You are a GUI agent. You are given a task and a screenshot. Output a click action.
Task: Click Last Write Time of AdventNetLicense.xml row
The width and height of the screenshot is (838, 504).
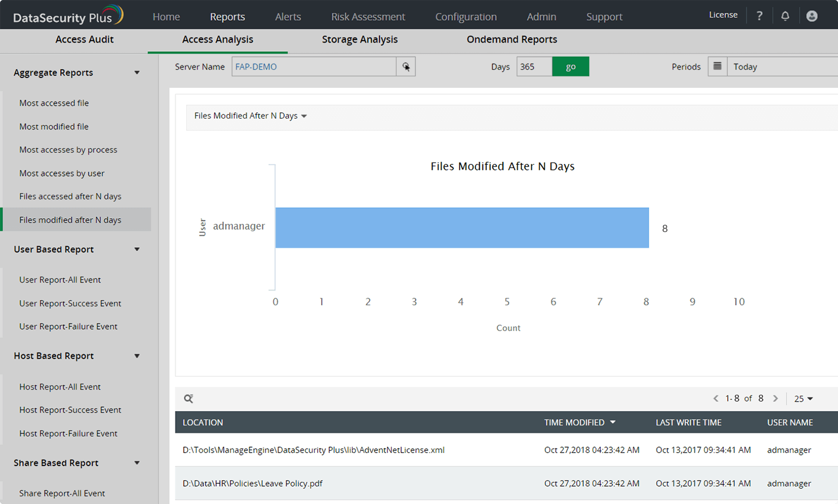pyautogui.click(x=703, y=450)
